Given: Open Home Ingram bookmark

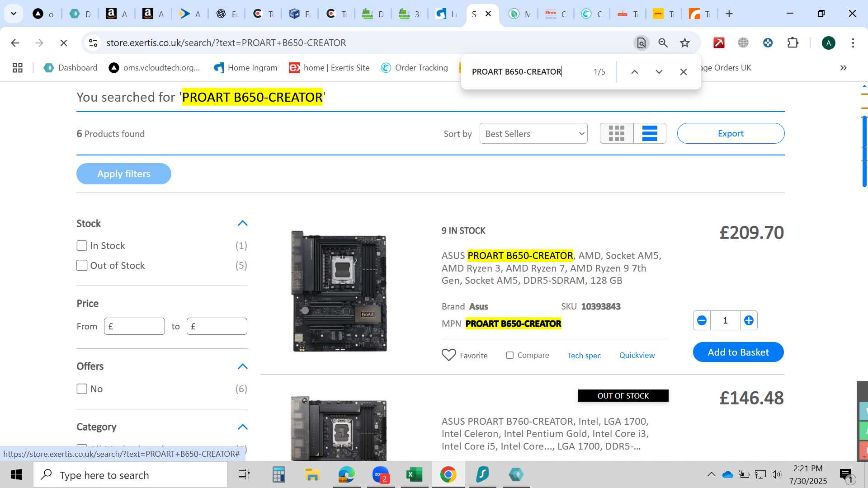Looking at the screenshot, I should [x=245, y=68].
